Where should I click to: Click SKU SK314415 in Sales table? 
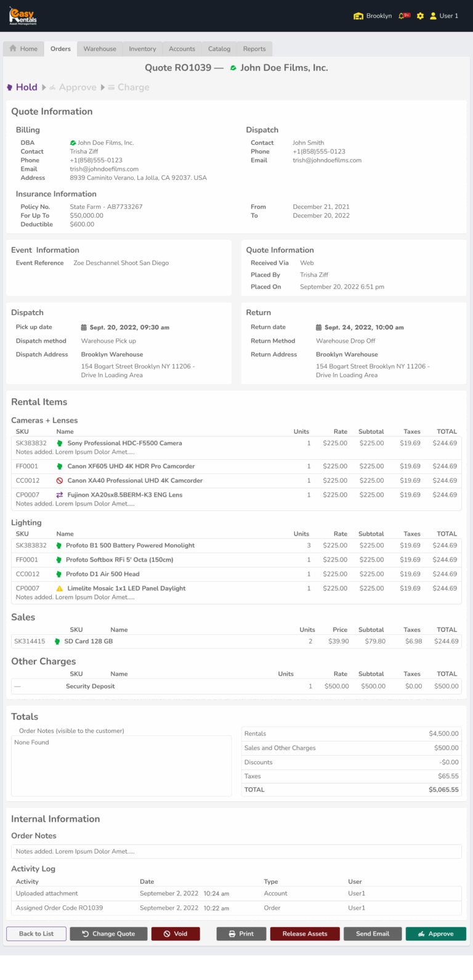(30, 642)
